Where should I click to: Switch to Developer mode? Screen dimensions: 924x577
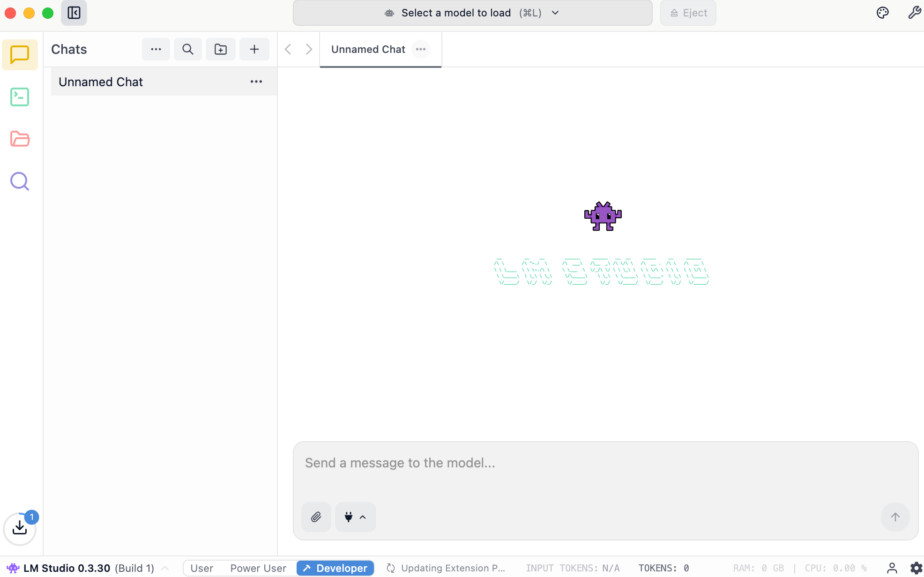(335, 568)
